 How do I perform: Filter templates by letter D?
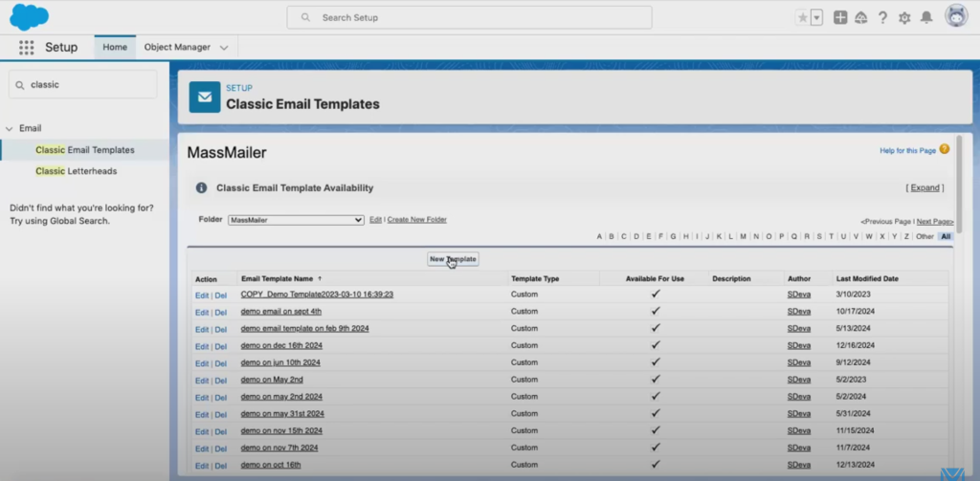click(x=636, y=237)
